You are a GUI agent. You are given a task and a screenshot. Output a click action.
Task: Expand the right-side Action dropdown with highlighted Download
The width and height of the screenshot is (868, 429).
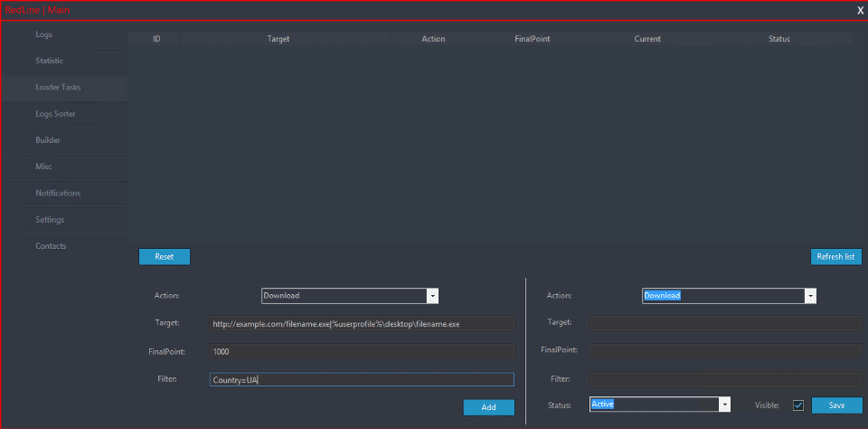(x=811, y=296)
